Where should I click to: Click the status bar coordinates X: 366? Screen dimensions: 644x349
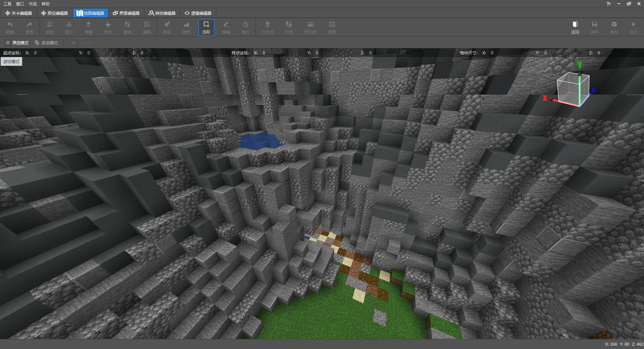coord(611,344)
